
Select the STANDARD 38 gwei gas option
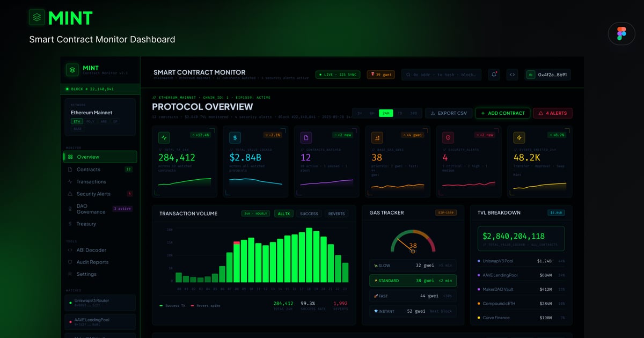pyautogui.click(x=413, y=281)
